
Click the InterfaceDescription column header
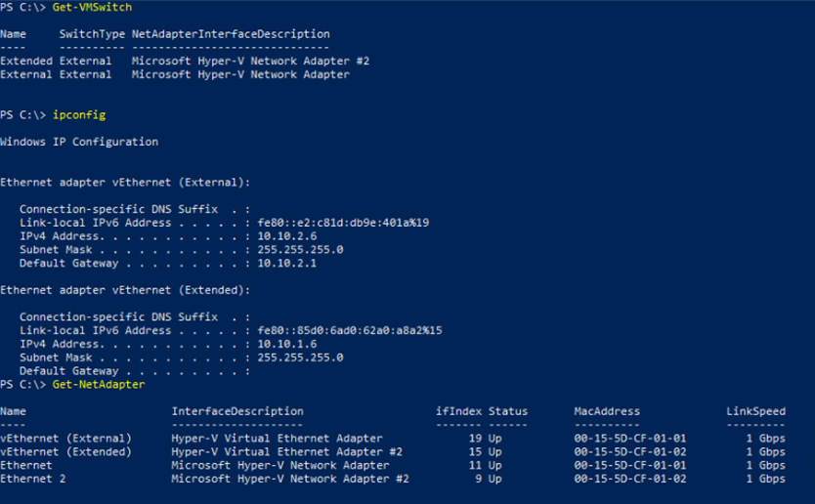pos(237,411)
